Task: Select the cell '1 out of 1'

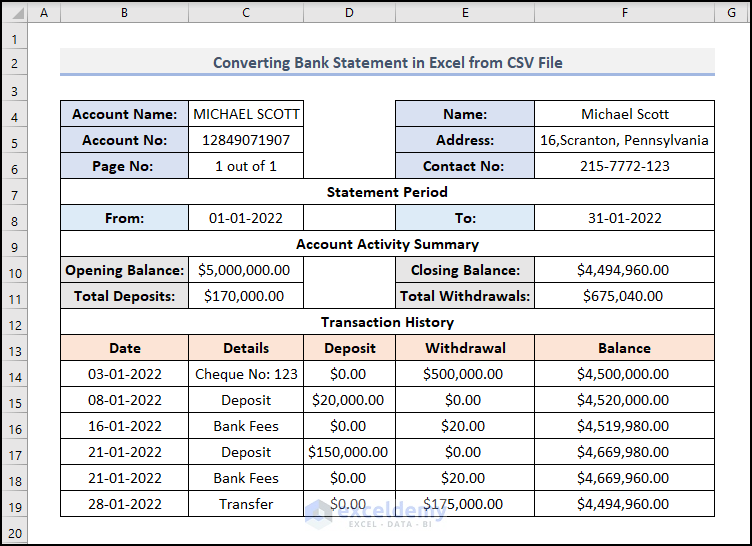Action: pos(246,166)
